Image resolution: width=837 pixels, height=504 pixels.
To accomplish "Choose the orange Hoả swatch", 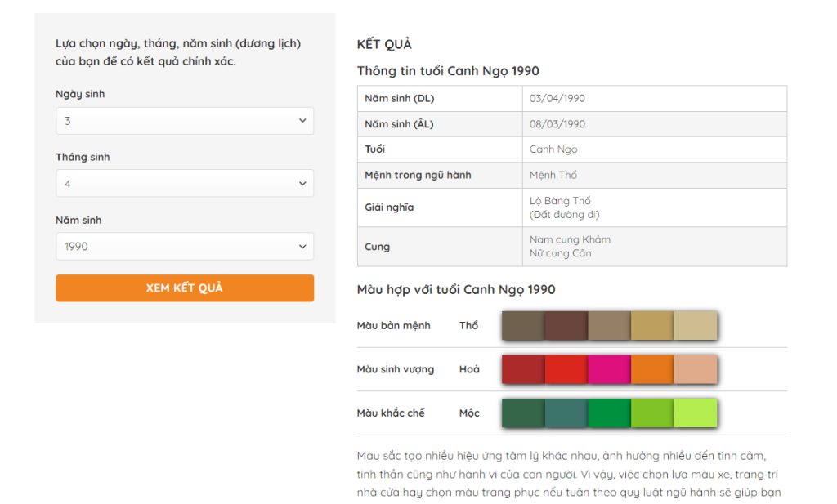I will 652,369.
